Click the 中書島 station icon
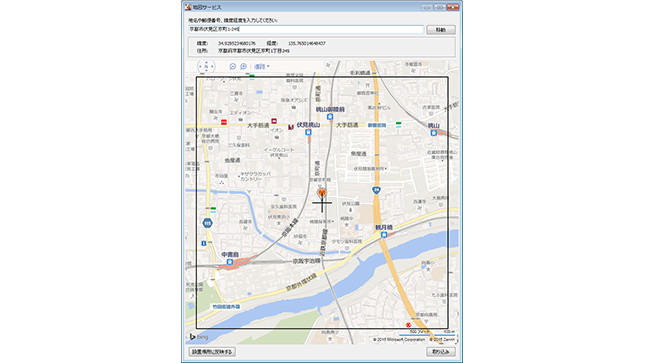 click(x=229, y=262)
